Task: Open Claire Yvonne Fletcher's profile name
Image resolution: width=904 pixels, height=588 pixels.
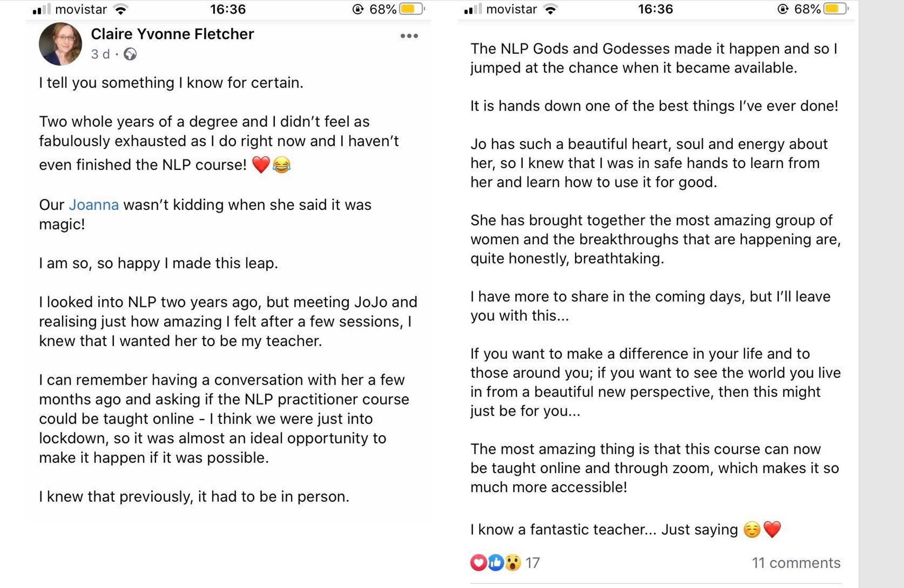Action: pos(172,34)
